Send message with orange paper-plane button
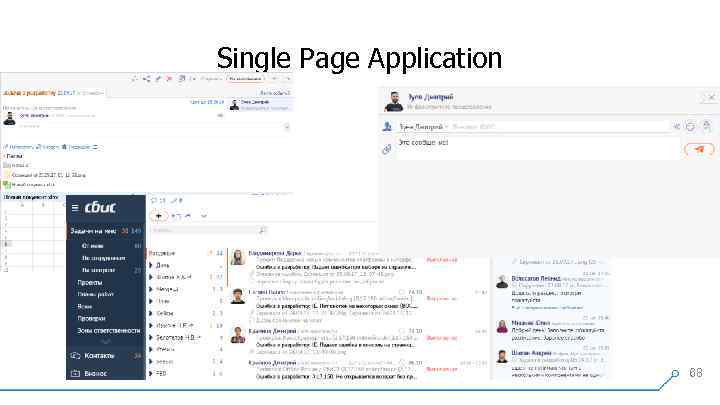The width and height of the screenshot is (720, 405). point(699,149)
